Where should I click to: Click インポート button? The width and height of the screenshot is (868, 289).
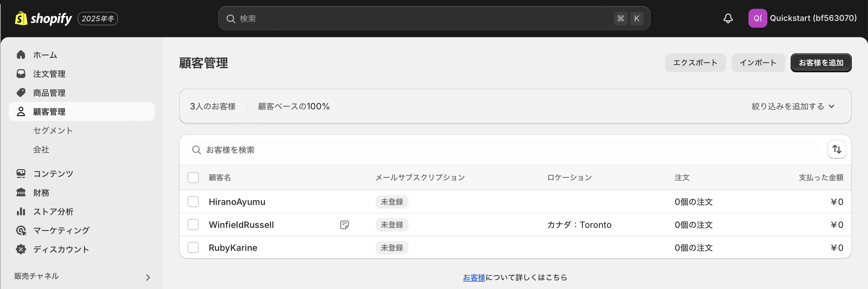pyautogui.click(x=758, y=63)
